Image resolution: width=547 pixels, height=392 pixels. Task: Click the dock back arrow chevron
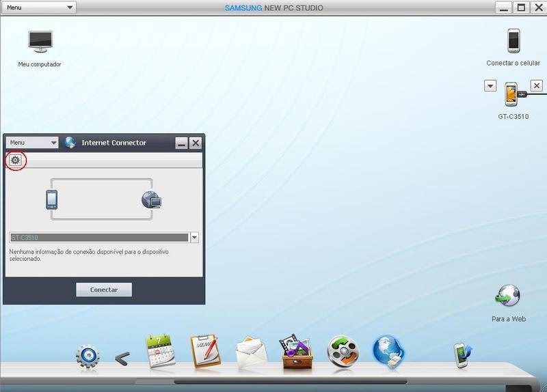122,359
